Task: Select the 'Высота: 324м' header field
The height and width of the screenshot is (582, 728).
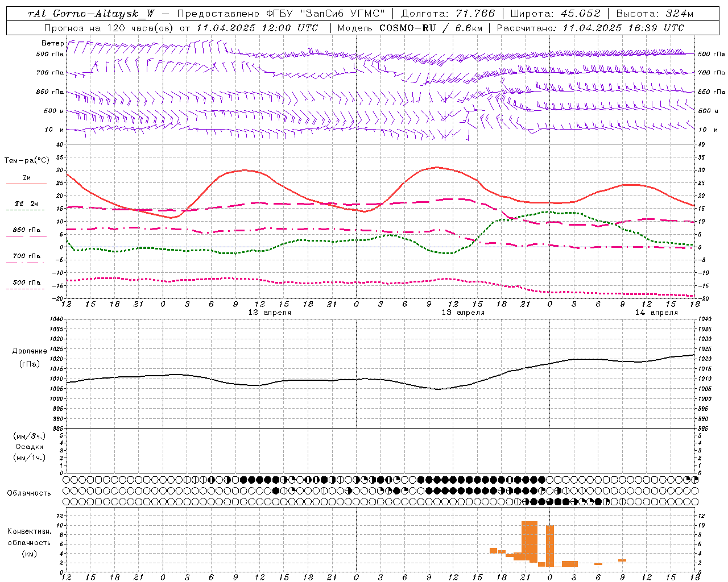Action: click(x=655, y=14)
